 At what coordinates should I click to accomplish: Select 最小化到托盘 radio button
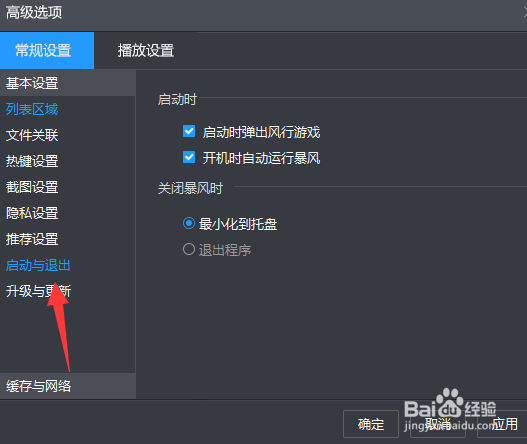(189, 223)
